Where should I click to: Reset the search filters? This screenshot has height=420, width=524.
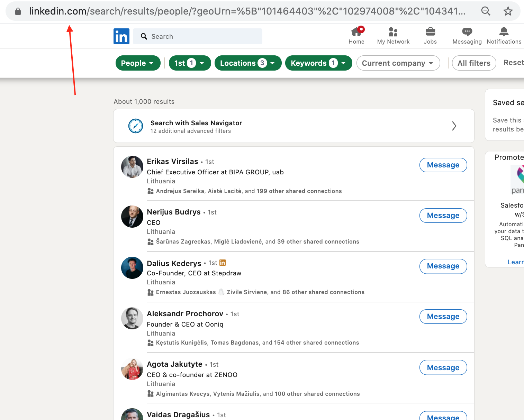(x=514, y=63)
